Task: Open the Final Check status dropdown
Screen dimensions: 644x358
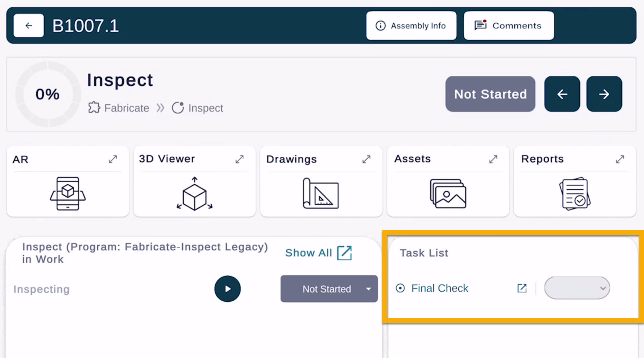Action: click(x=577, y=288)
